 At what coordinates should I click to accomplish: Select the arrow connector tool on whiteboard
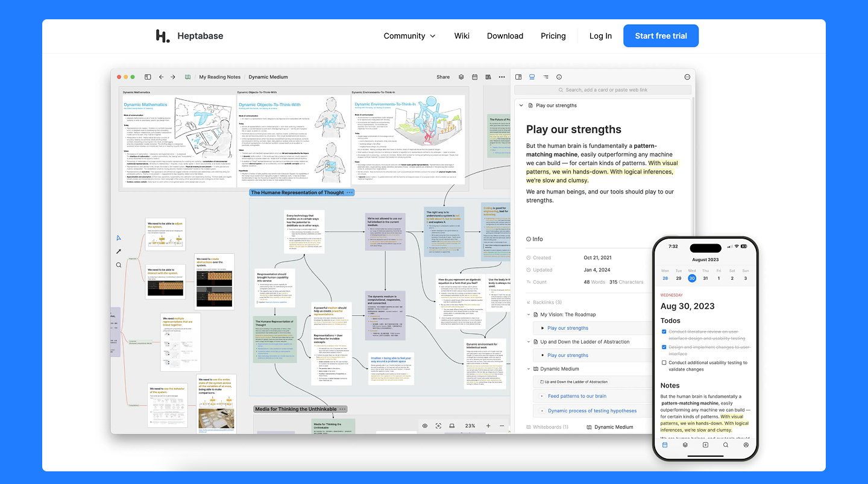(119, 251)
